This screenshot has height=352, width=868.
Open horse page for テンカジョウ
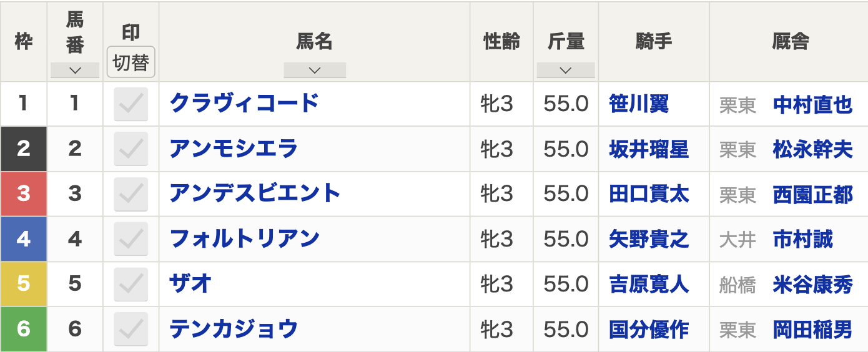tap(234, 329)
